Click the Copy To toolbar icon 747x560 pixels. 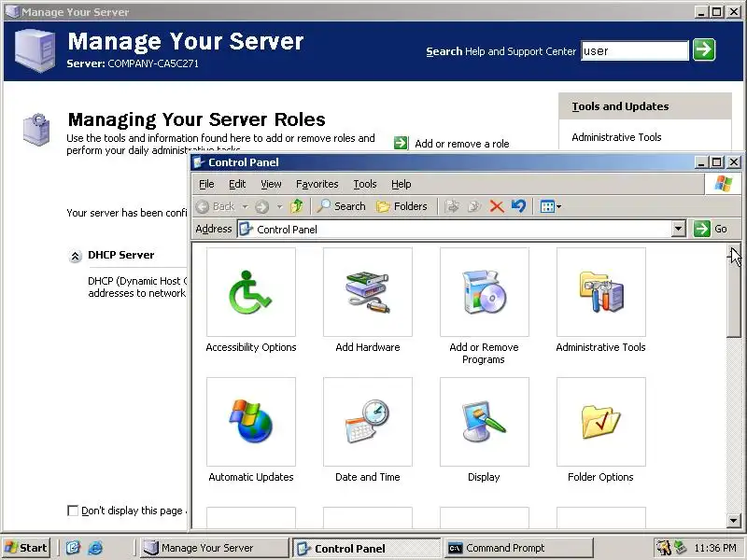point(474,206)
